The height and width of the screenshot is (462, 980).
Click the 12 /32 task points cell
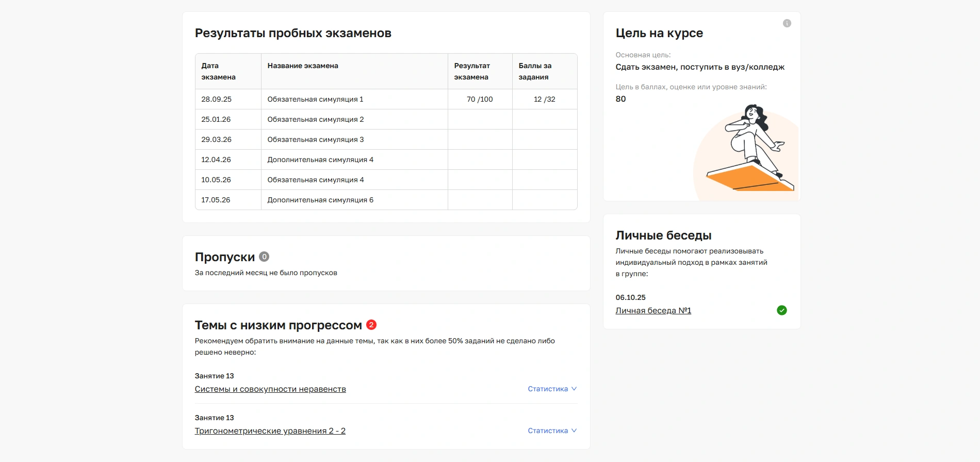click(x=544, y=99)
